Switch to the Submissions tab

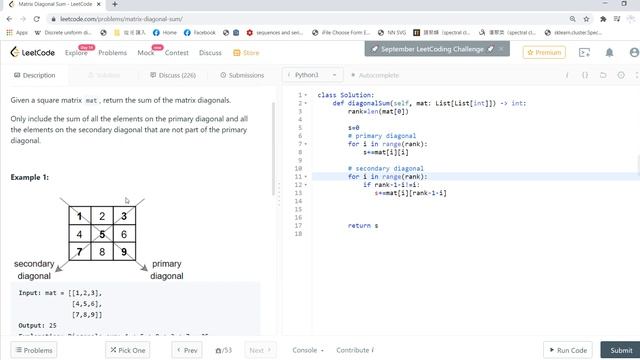[x=242, y=75]
